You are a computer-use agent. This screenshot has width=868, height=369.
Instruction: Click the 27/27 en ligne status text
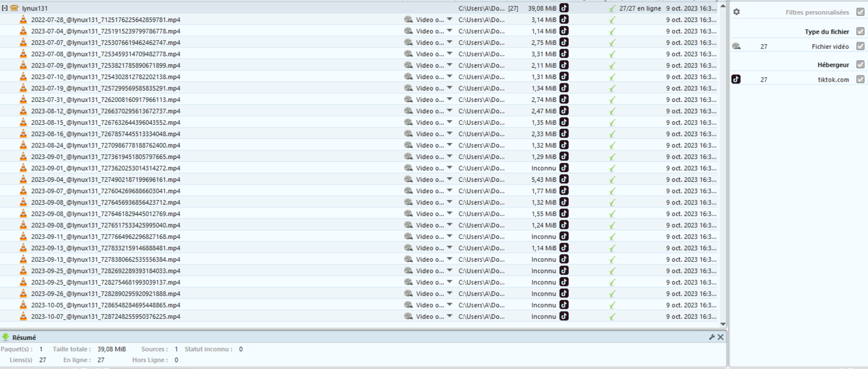coord(640,8)
